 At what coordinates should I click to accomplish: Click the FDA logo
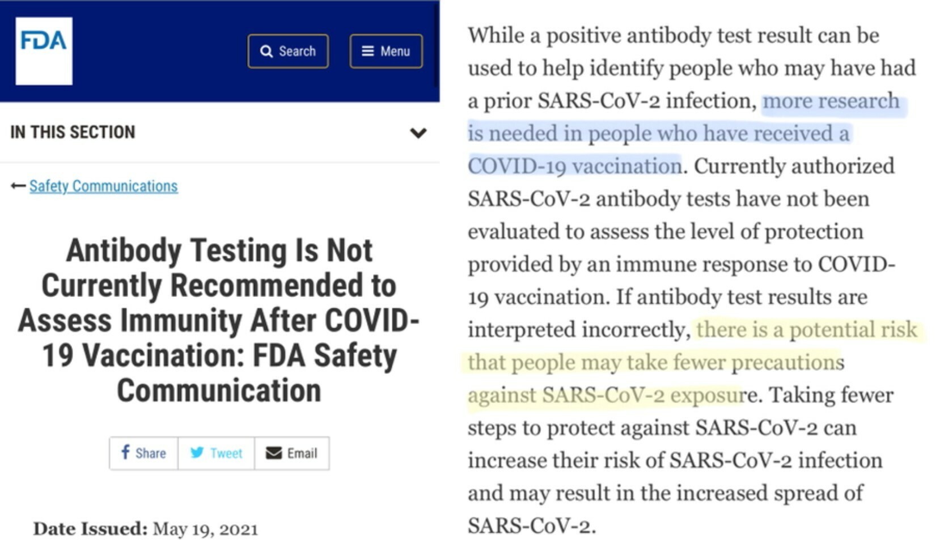point(44,51)
